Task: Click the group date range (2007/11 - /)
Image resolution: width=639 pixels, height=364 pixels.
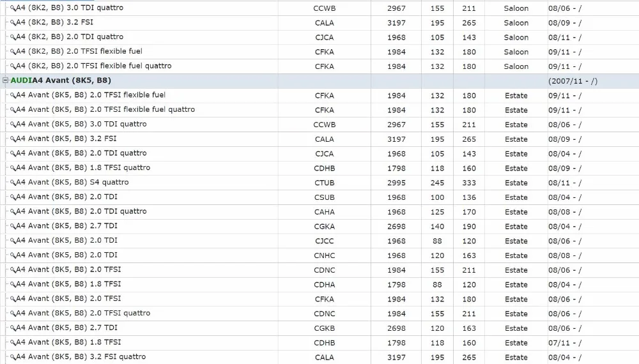Action: 573,81
